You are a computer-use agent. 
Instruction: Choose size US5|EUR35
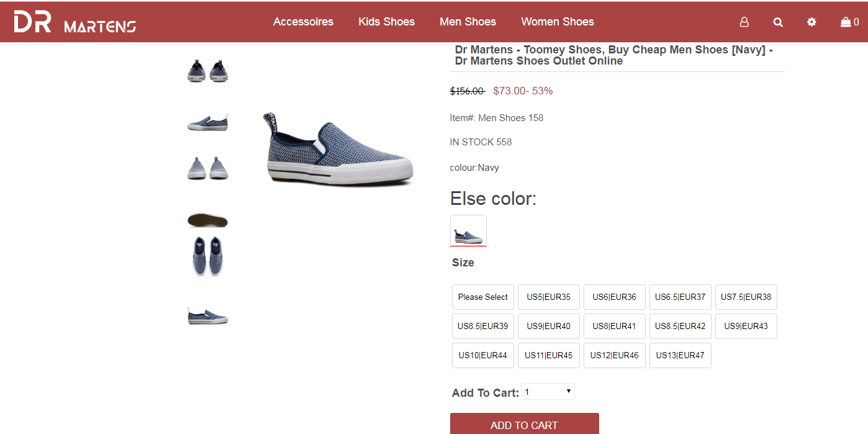click(548, 297)
